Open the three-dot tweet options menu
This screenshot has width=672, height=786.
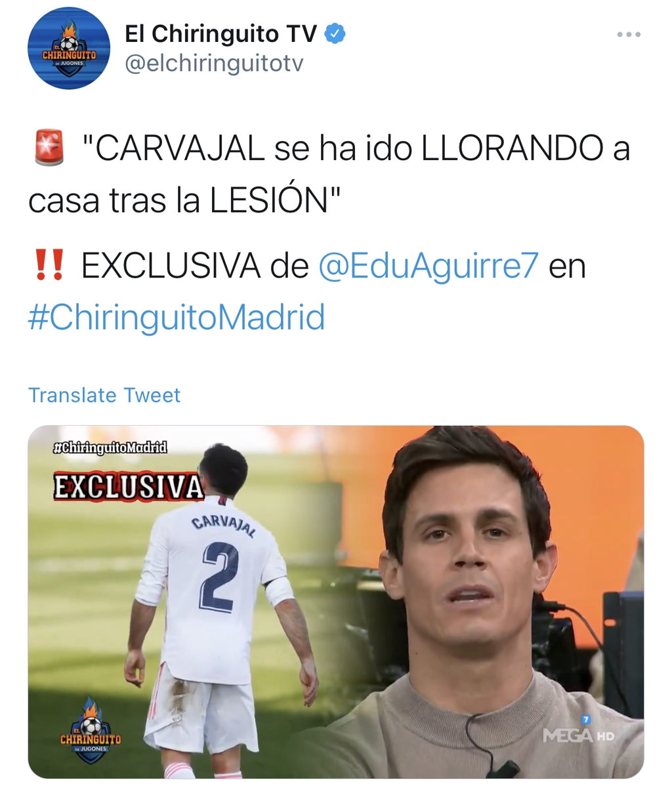(x=629, y=35)
